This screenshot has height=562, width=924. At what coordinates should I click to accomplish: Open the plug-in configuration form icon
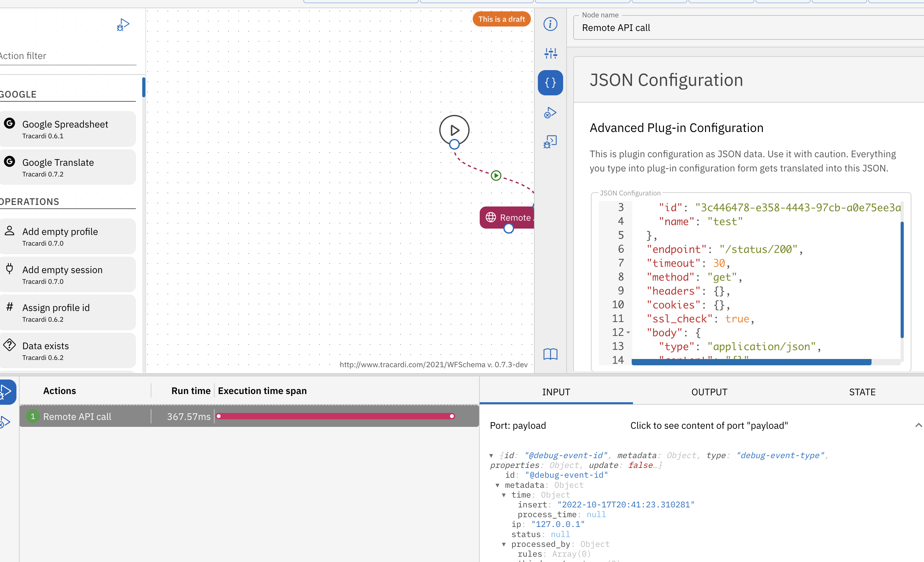(550, 53)
